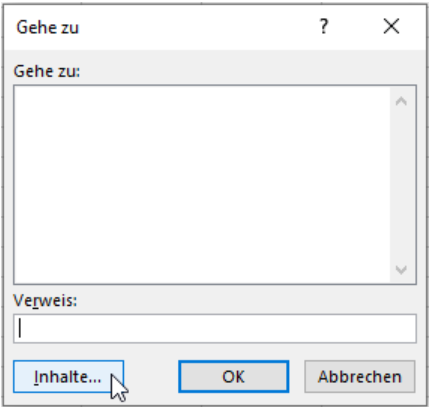Click the Verweis: field label
Viewport: 429px width, 407px height.
coord(45,301)
